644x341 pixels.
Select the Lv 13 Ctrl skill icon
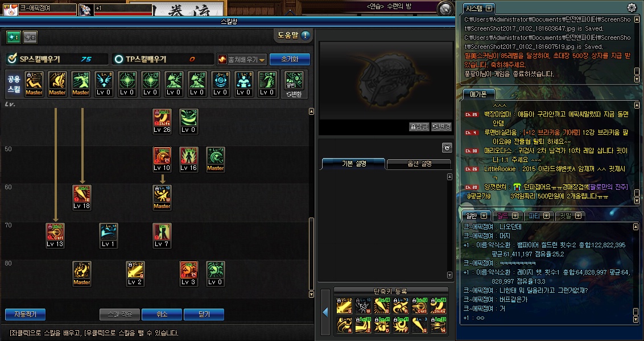[55, 235]
